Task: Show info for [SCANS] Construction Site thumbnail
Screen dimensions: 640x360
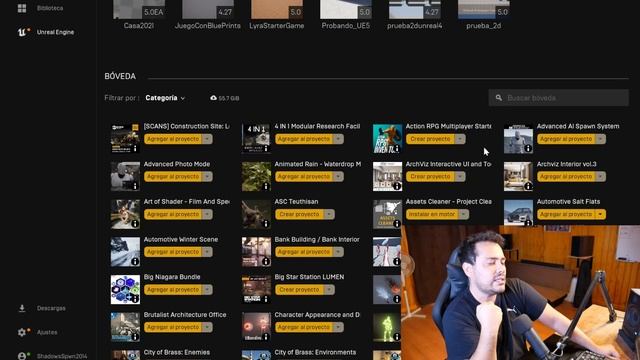Action: 135,149
